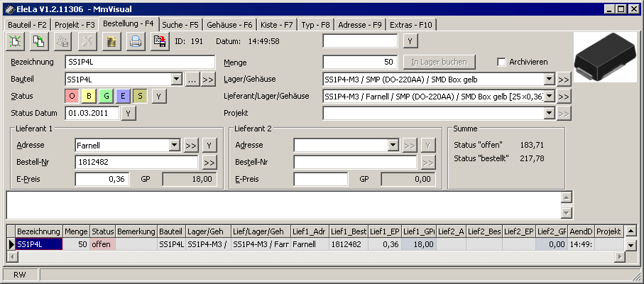Switch to the Projekt - F3 tab

tap(75, 25)
